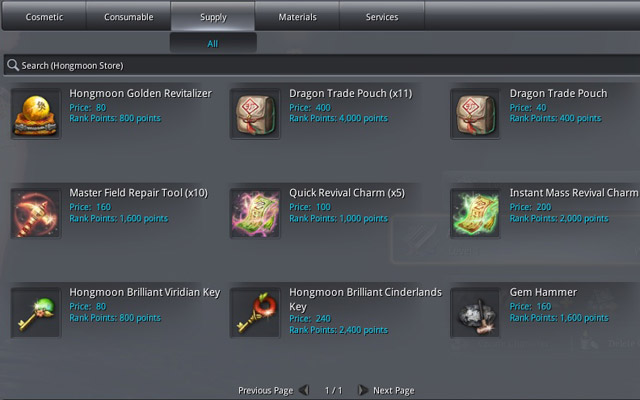Screen dimensions: 640x400
Task: Click the Previous Page arrow
Action: point(304,390)
